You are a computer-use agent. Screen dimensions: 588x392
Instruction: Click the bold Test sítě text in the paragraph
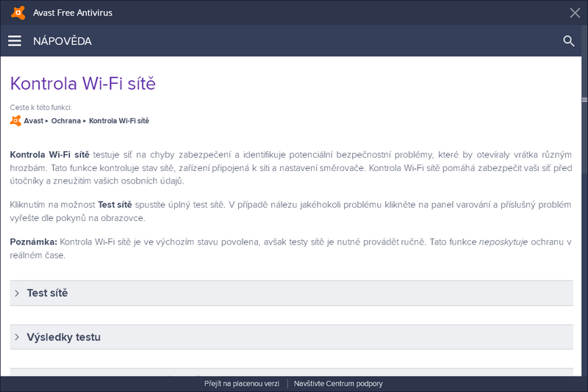pyautogui.click(x=115, y=205)
